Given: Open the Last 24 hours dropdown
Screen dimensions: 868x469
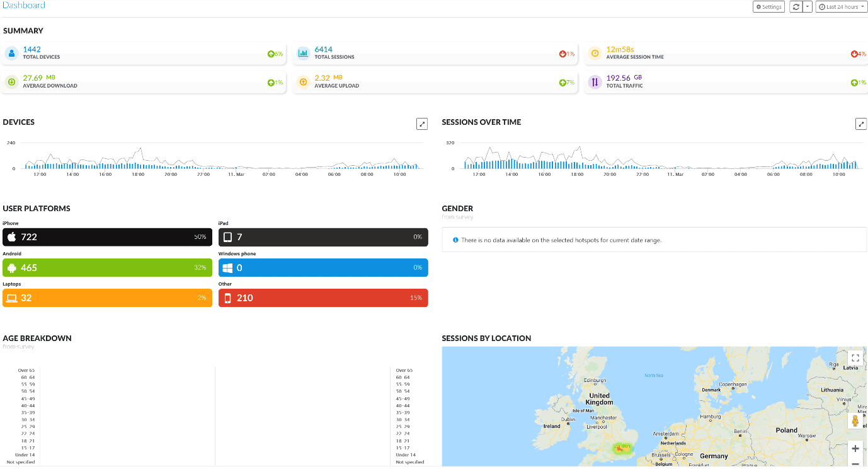Looking at the screenshot, I should 841,7.
